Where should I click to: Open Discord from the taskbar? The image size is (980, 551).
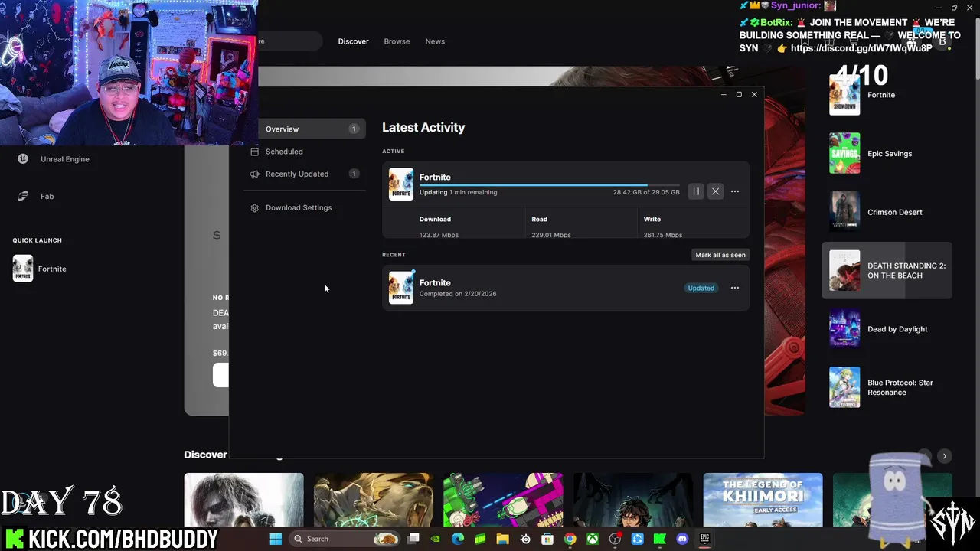[682, 539]
